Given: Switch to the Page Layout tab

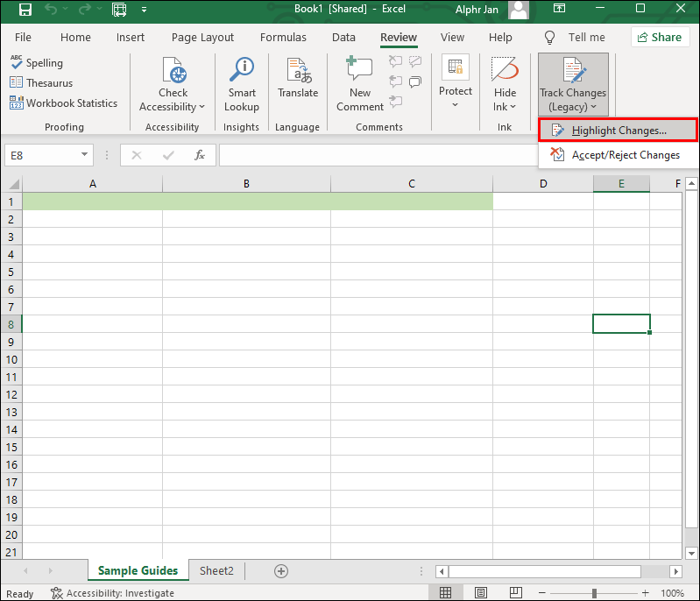Looking at the screenshot, I should click(202, 37).
